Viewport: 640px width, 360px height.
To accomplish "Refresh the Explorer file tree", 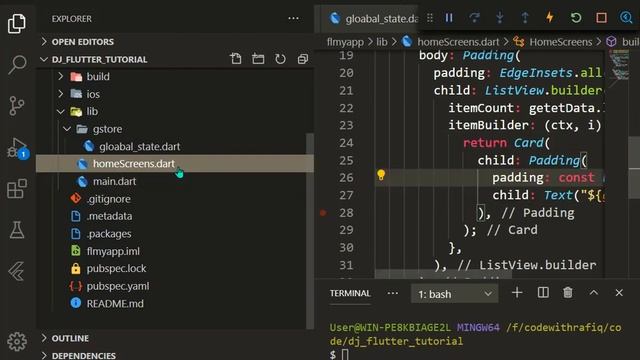I will (280, 59).
